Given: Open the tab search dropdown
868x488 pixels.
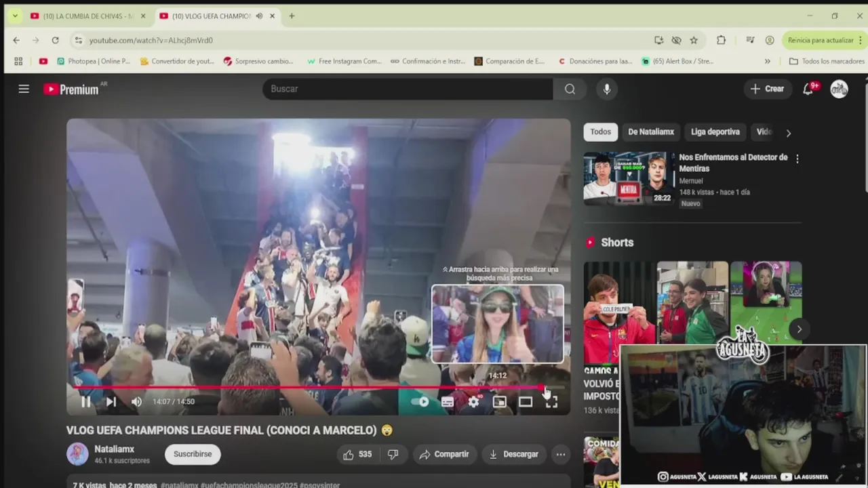Looking at the screenshot, I should pos(15,16).
